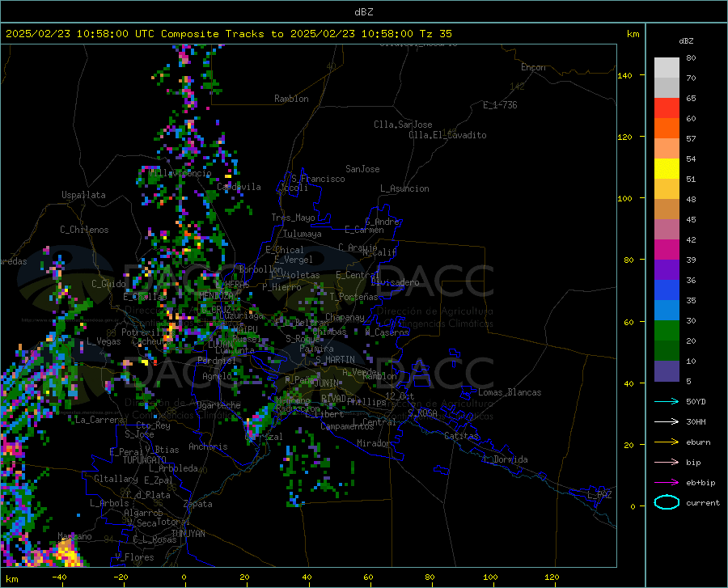Click the Potrerillos label

point(148,332)
